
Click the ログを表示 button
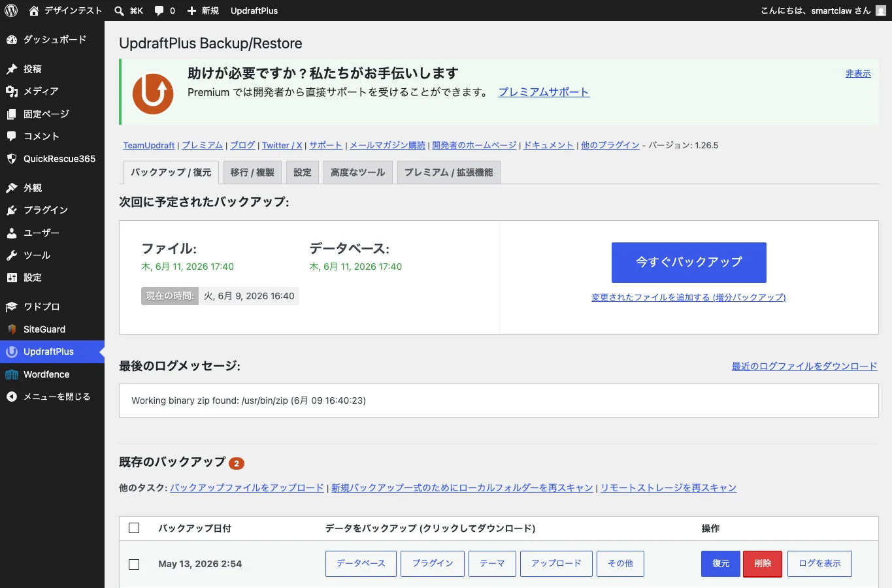coord(819,564)
